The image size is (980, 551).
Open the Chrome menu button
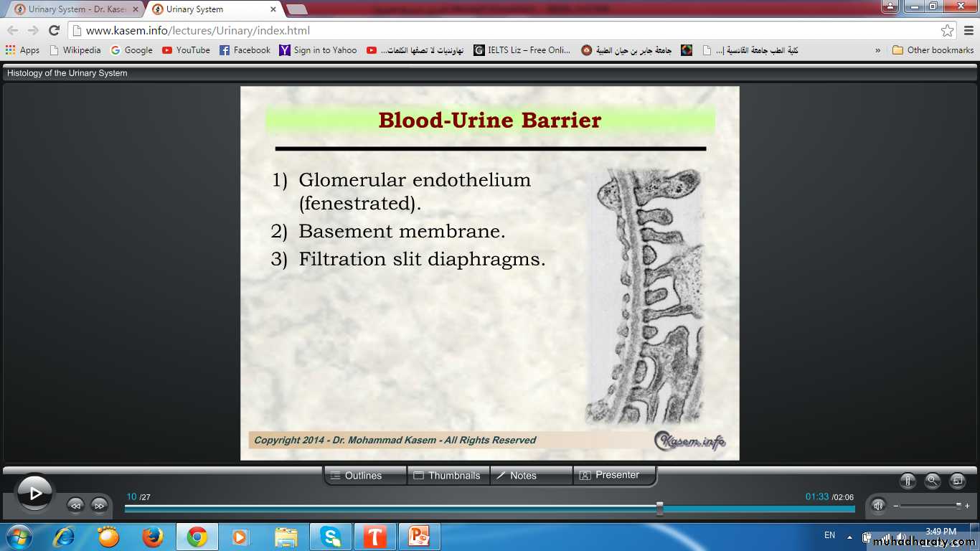(967, 31)
